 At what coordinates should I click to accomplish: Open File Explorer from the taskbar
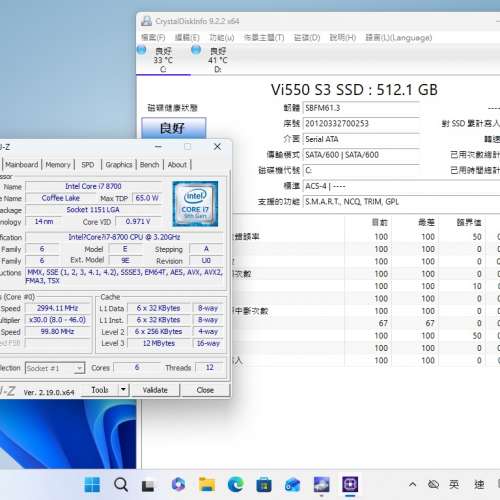[x=207, y=484]
